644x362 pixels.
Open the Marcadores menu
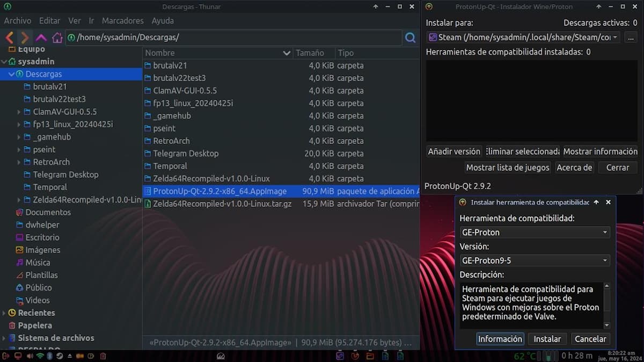122,20
